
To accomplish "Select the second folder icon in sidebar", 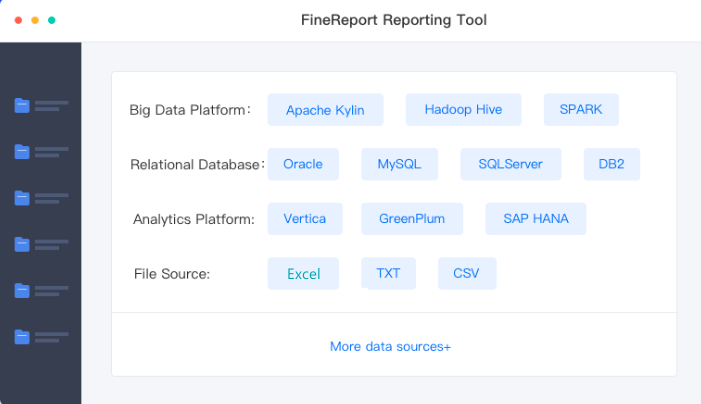I will (x=22, y=151).
